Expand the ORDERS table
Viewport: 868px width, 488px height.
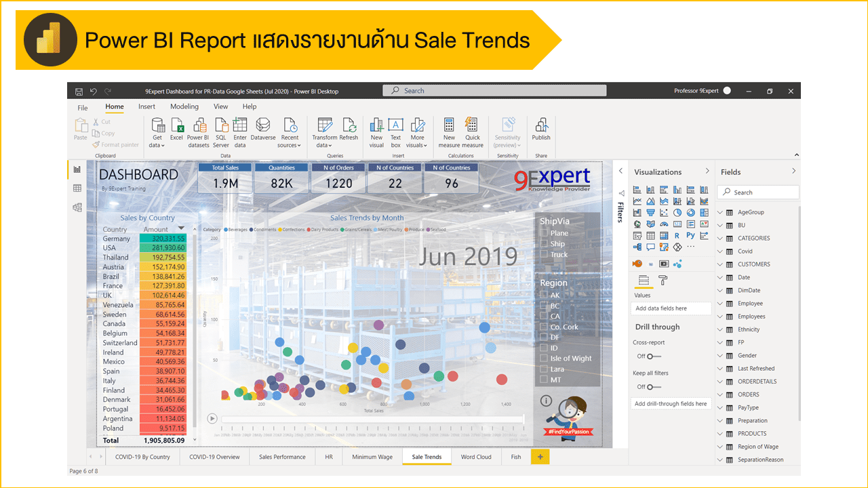[721, 394]
